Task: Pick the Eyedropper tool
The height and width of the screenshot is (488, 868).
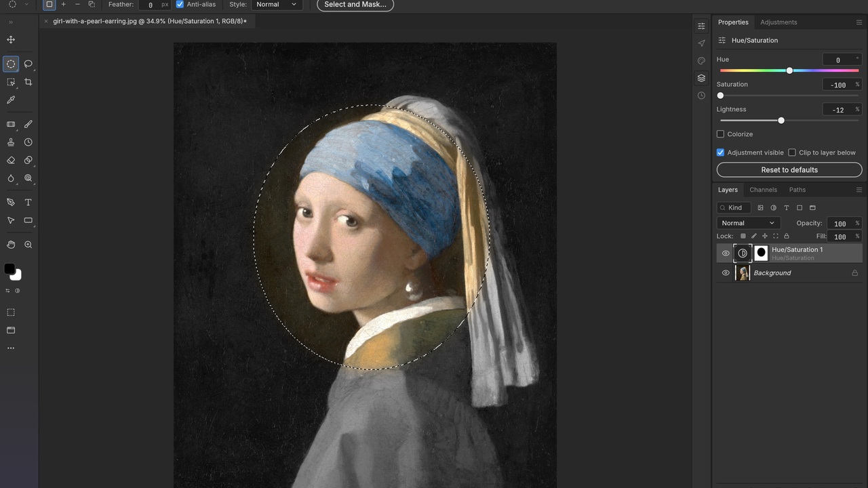Action: (x=11, y=100)
